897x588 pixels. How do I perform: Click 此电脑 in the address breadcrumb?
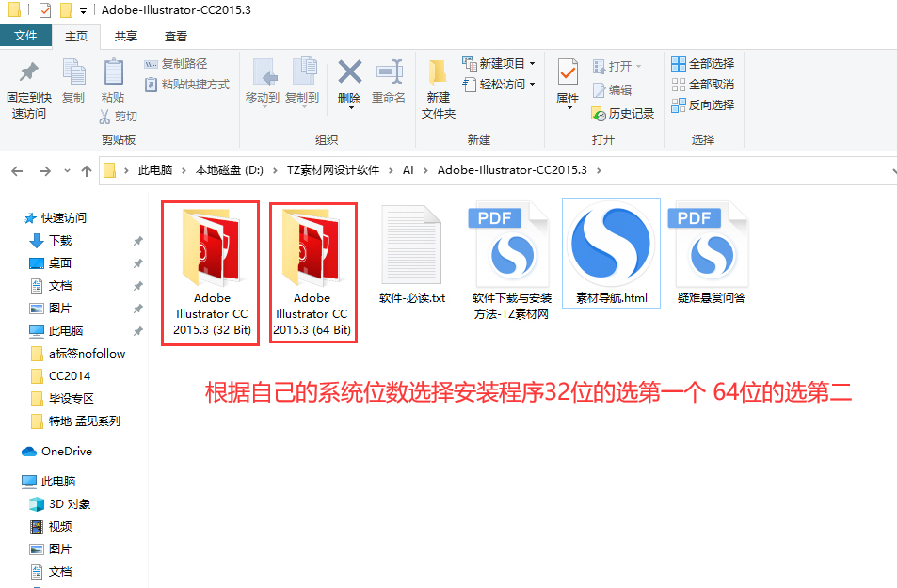pos(155,170)
